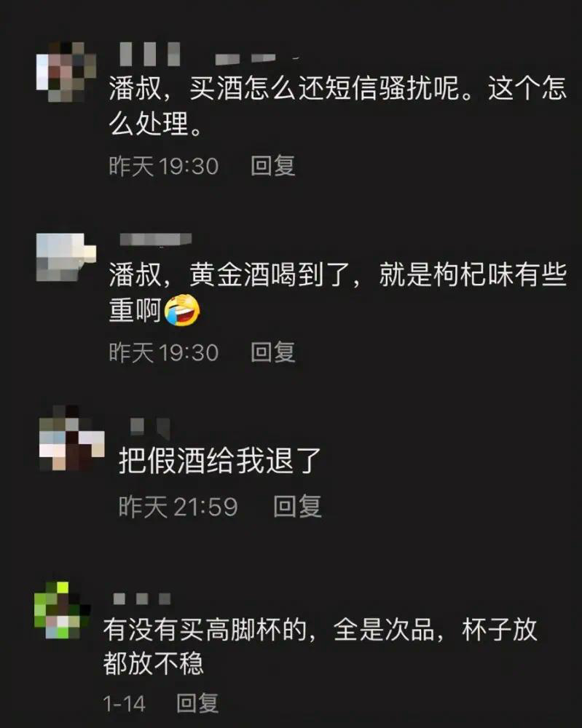The width and height of the screenshot is (582, 728).
Task: Tap the 1-14 date under 高脚杯 comment
Action: click(x=125, y=704)
